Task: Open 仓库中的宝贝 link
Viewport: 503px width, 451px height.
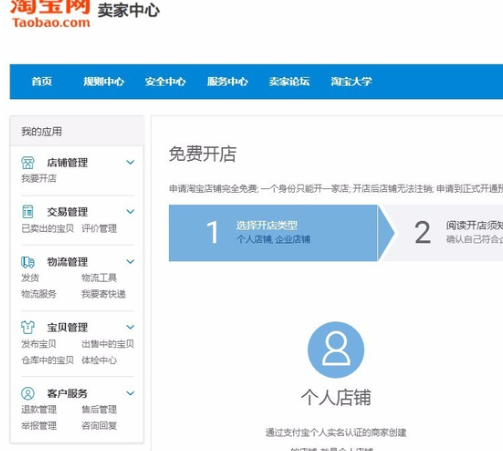Action: point(47,360)
